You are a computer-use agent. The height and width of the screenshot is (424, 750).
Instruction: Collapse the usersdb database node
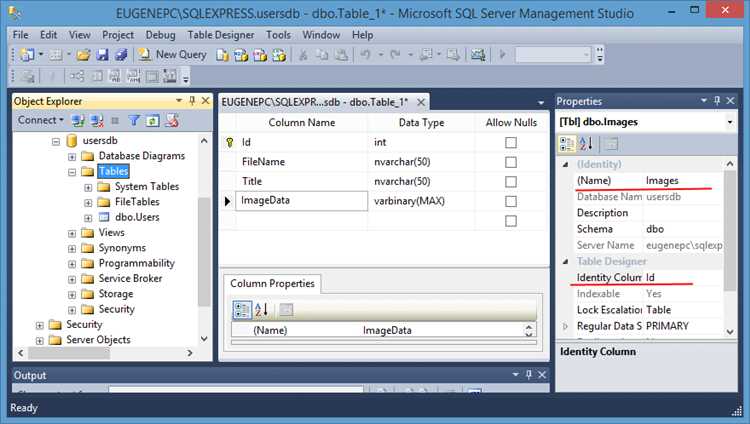coord(56,142)
